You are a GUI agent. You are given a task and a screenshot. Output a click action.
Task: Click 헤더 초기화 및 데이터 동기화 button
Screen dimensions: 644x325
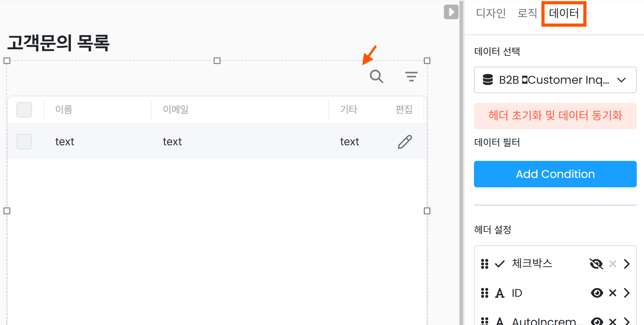point(555,116)
